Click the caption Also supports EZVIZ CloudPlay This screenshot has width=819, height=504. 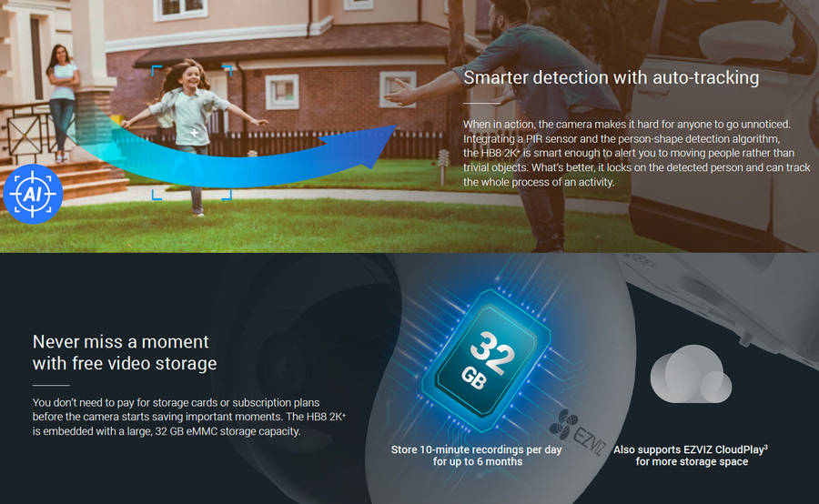tap(691, 449)
